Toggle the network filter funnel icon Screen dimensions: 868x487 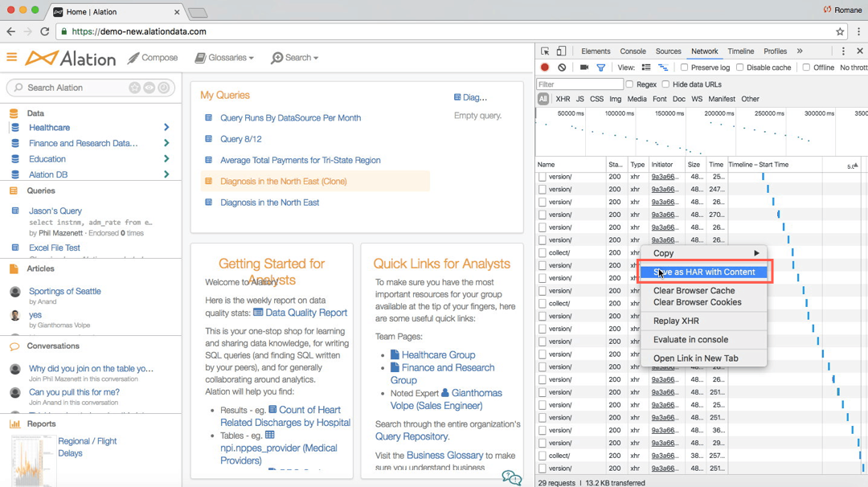coord(600,68)
